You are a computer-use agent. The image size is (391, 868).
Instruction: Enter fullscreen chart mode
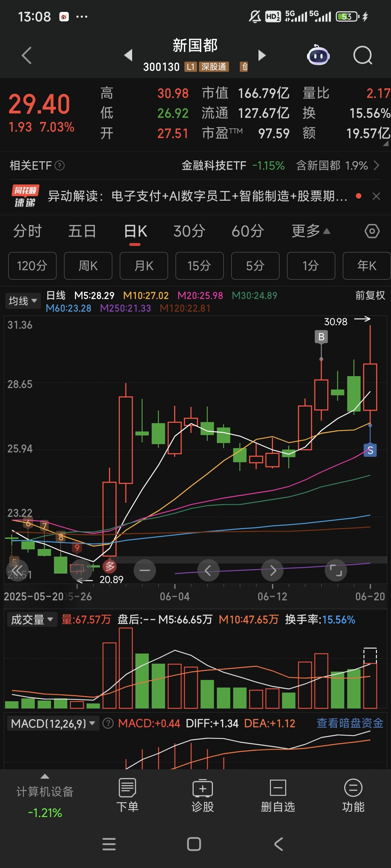pyautogui.click(x=336, y=570)
